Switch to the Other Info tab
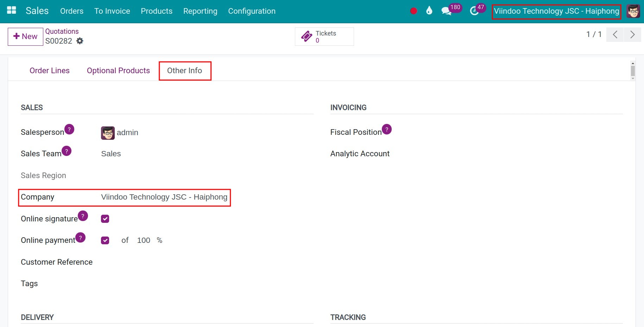Image resolution: width=644 pixels, height=327 pixels. pos(185,71)
